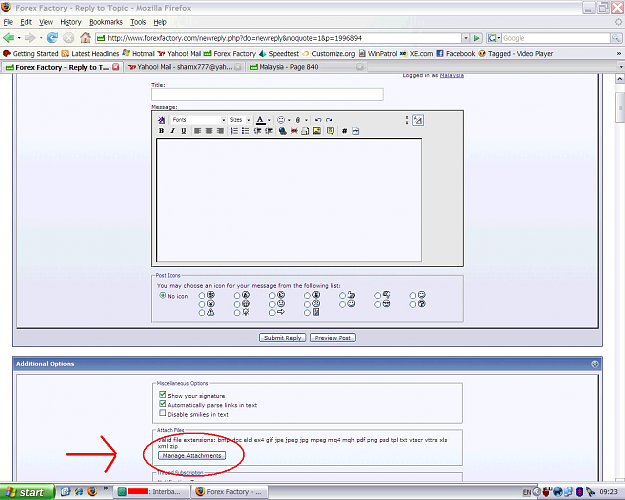Click the Manage Attachments button
This screenshot has height=500, width=625.
click(x=192, y=455)
